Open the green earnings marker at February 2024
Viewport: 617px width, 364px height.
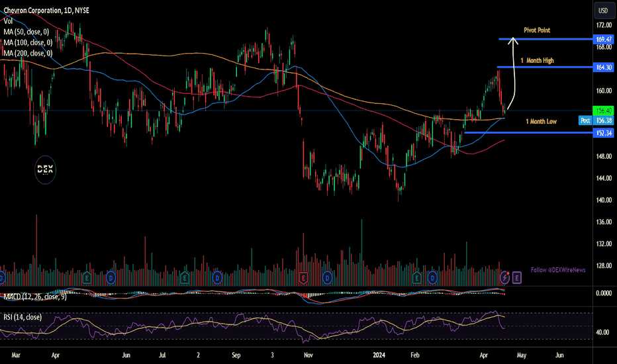416,278
